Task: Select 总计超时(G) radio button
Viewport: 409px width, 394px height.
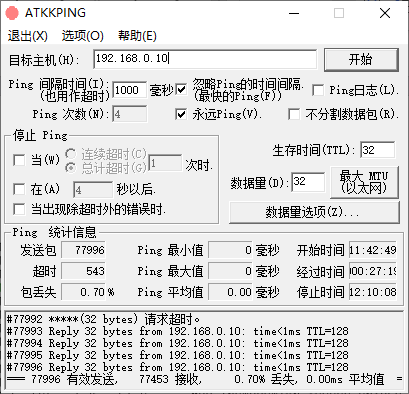Action: tap(70, 167)
